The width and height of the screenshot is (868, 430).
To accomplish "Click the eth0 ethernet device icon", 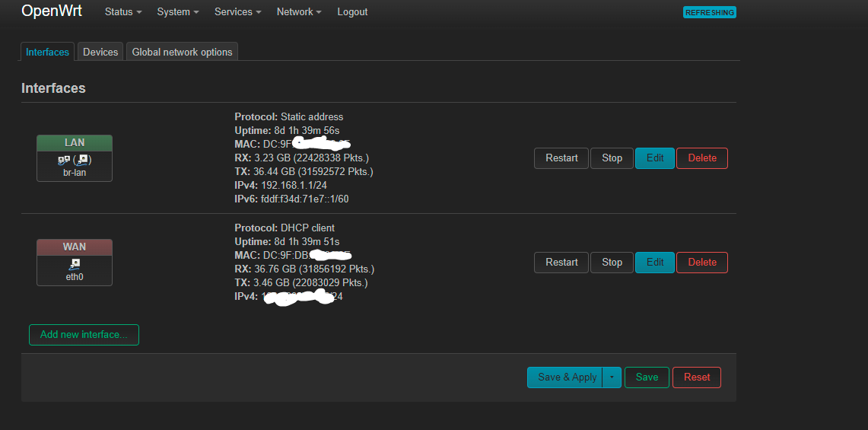I will tap(75, 264).
